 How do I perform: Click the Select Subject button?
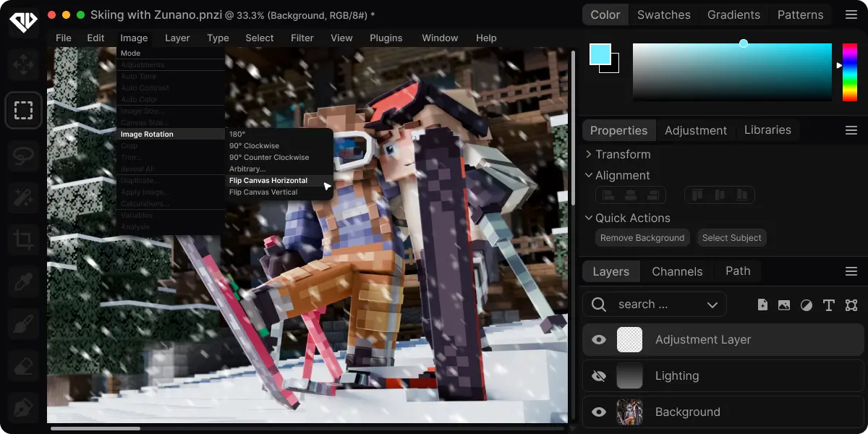732,238
